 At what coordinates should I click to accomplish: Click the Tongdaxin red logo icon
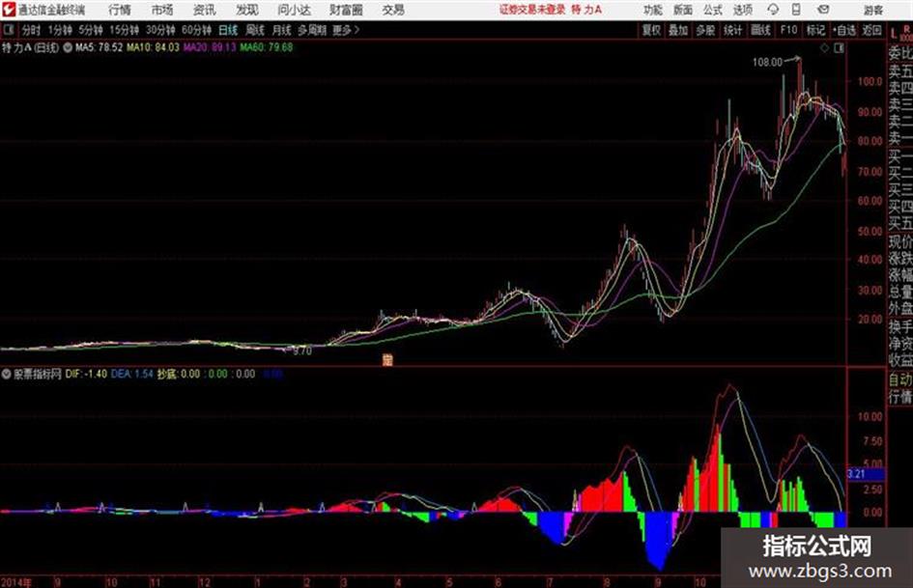pos(8,10)
